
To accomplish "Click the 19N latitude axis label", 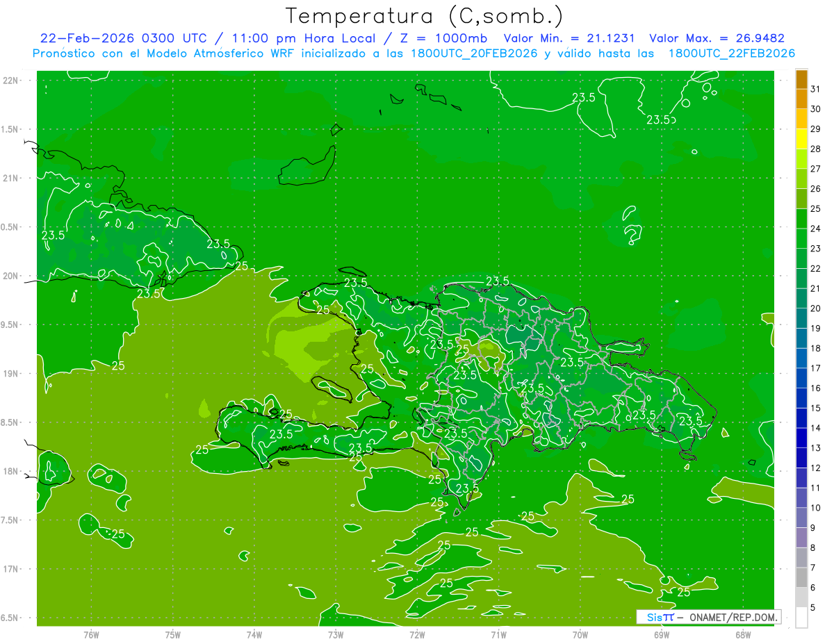I will [x=10, y=374].
